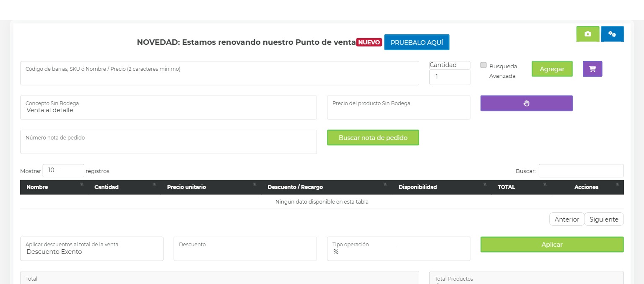
Task: Click the Buscar search field
Action: [581, 171]
